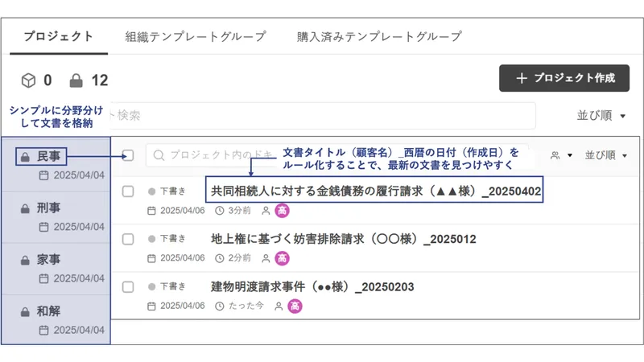Click the プロジェクト作成 button

click(564, 78)
